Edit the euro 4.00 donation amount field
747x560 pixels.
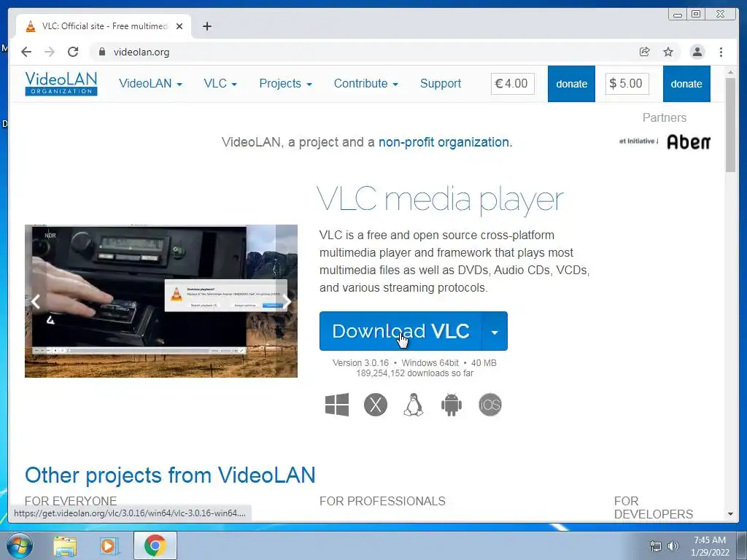click(x=513, y=84)
